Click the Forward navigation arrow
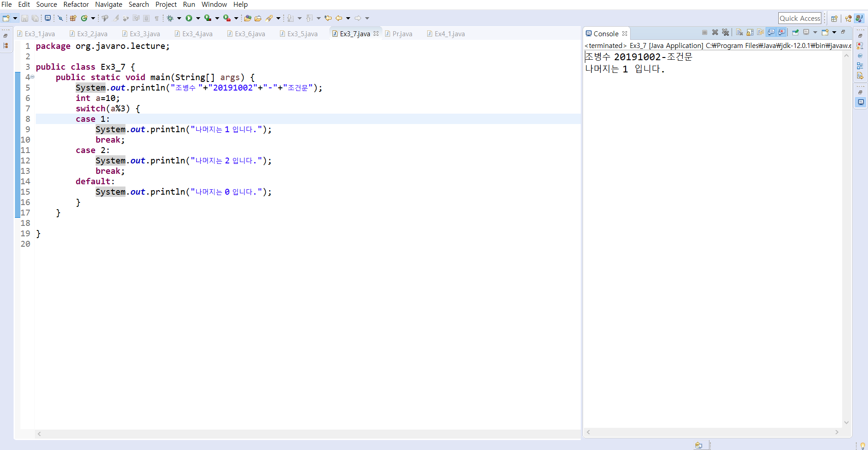The height and width of the screenshot is (450, 868). 358,18
